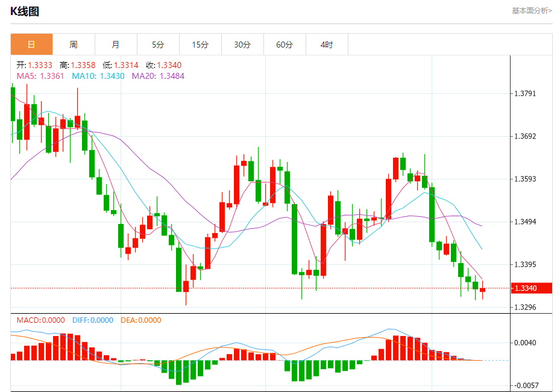Click the MACD value label
The height and width of the screenshot is (392, 560).
[x=41, y=320]
